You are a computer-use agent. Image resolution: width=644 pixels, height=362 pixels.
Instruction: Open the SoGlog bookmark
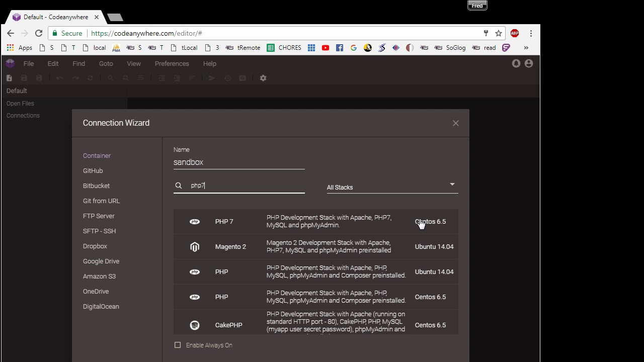pyautogui.click(x=450, y=48)
